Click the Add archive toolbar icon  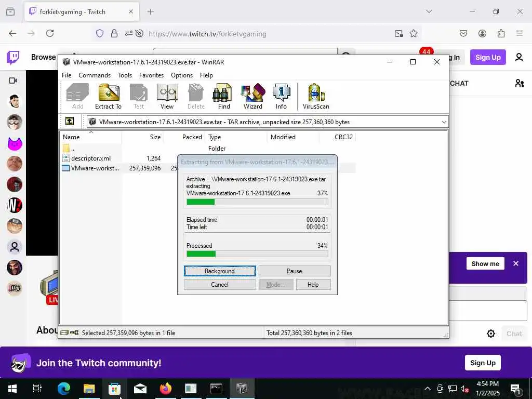point(77,96)
